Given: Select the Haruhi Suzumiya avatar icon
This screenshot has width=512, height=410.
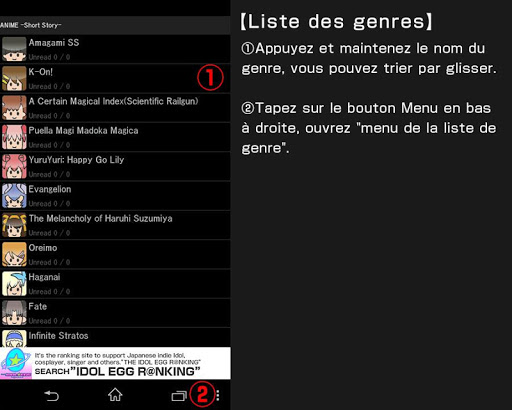Looking at the screenshot, I should click(x=14, y=225).
